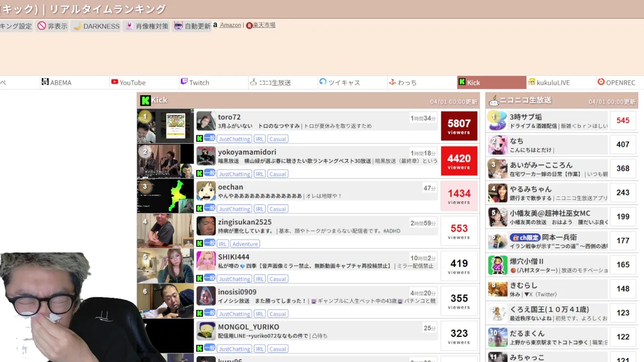This screenshot has width=644, height=362.
Task: Switch to the kukuluLIVE tab
Action: pyautogui.click(x=561, y=82)
